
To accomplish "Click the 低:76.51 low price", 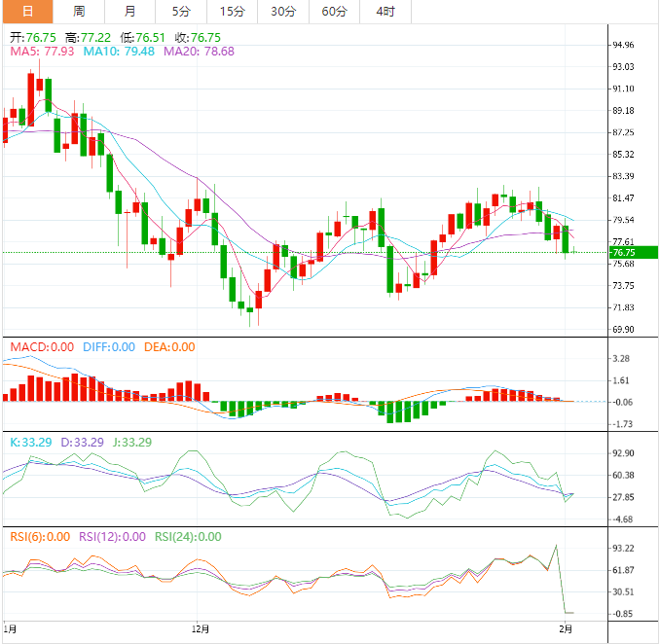I will click(143, 38).
